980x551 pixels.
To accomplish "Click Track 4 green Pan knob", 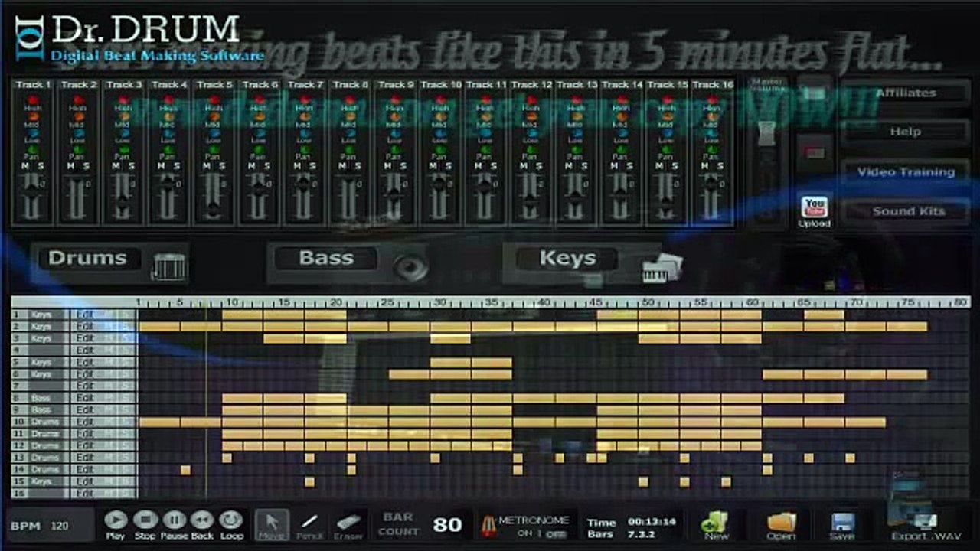I will (x=168, y=149).
